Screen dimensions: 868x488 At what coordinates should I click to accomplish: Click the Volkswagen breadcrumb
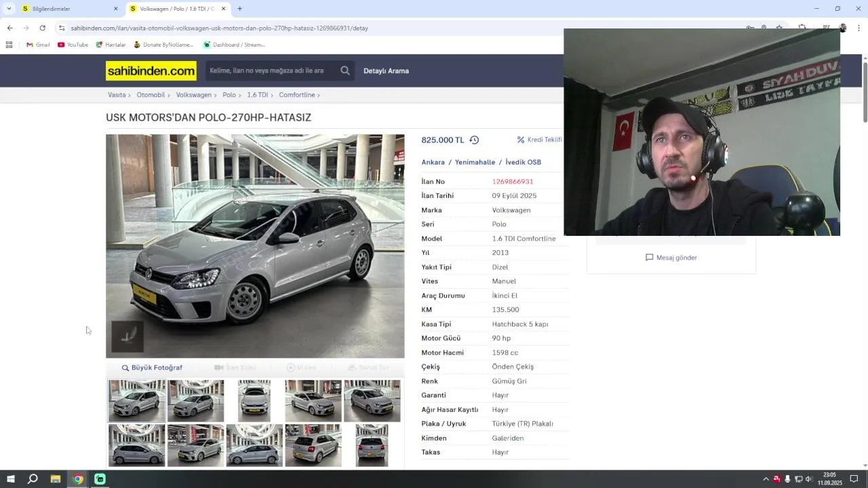[x=194, y=95]
